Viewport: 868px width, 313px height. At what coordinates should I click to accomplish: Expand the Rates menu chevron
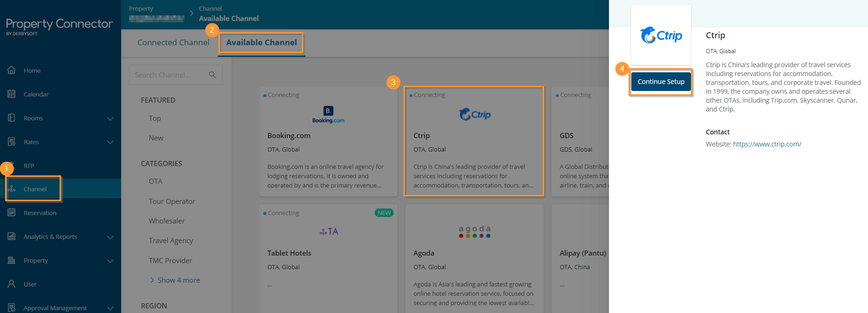pyautogui.click(x=110, y=142)
